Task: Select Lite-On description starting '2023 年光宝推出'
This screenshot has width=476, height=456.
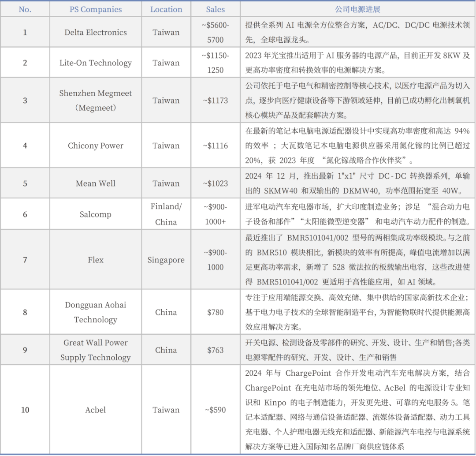Action: click(x=357, y=63)
